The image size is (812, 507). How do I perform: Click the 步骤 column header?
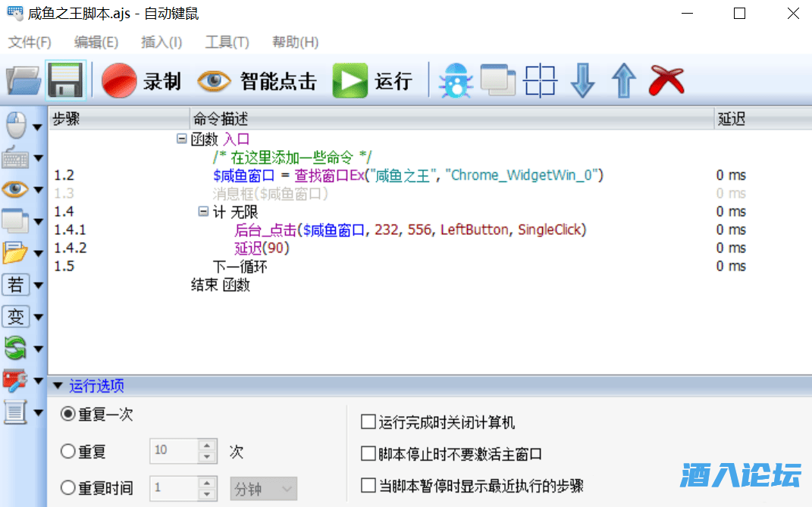point(119,118)
